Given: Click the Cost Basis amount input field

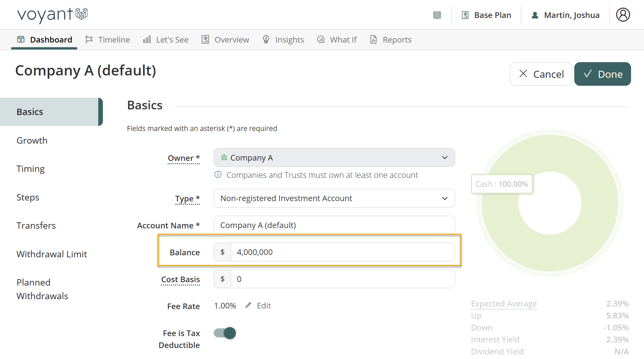Looking at the screenshot, I should click(343, 279).
